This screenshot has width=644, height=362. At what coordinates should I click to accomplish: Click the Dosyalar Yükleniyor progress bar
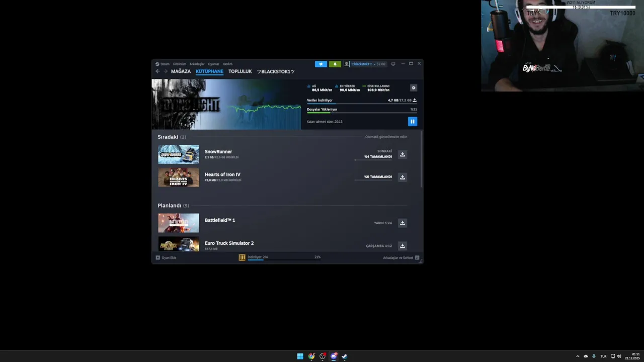tap(362, 113)
